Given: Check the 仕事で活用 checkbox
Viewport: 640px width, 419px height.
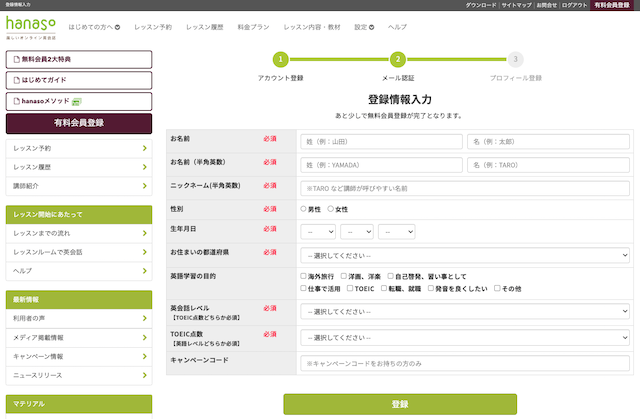Looking at the screenshot, I should [303, 288].
